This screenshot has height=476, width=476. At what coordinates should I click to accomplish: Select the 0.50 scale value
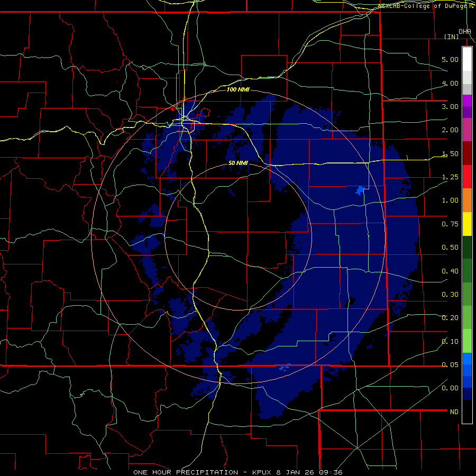click(450, 248)
